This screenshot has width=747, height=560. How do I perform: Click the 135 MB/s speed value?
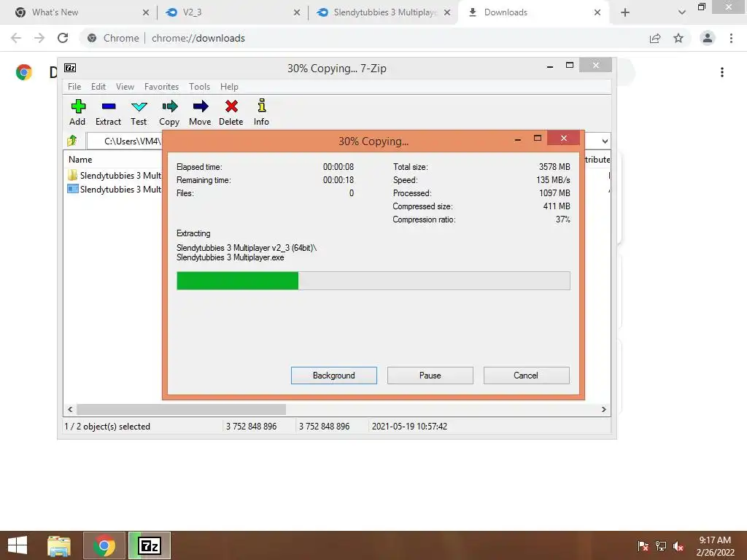pos(553,180)
